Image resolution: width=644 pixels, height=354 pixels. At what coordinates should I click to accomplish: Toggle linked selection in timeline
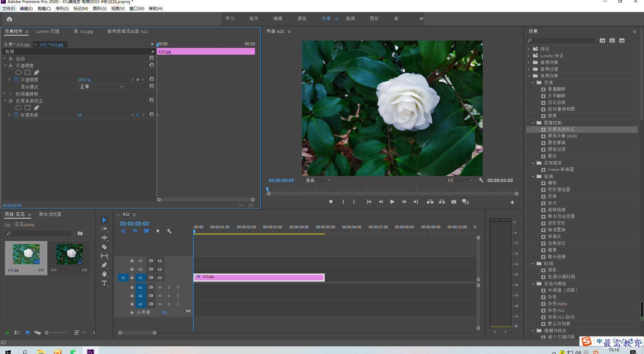(146, 231)
